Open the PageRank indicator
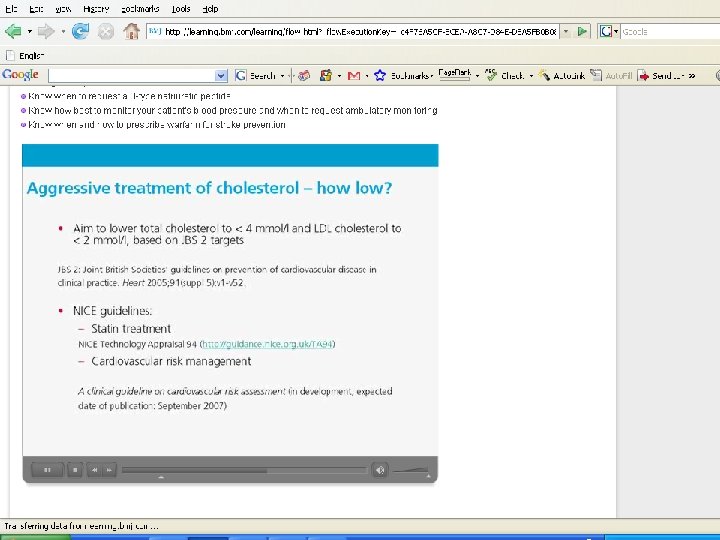 455,75
